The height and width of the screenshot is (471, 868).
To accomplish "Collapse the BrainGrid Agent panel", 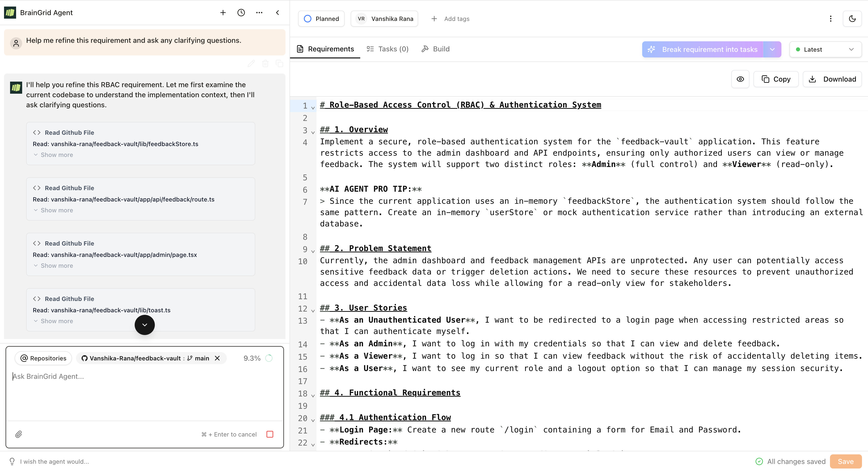I will point(277,13).
